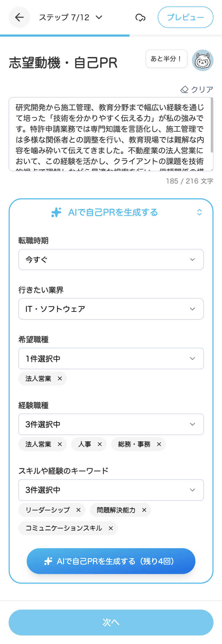Click the back arrow button
The width and height of the screenshot is (222, 644).
19,17
